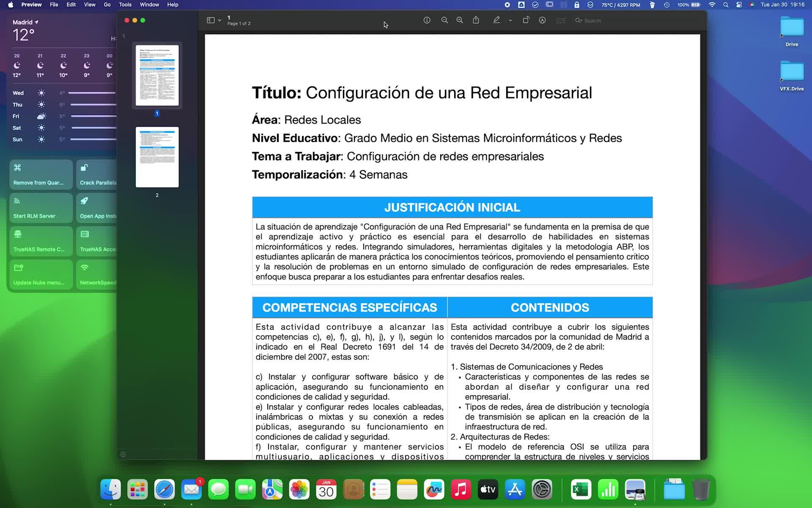
Task: Click the Rotate page icon
Action: (526, 20)
